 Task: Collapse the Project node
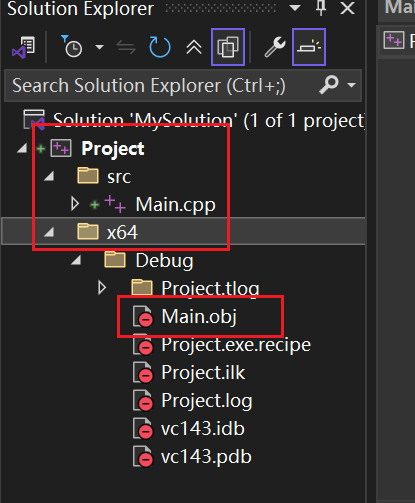coord(22,148)
